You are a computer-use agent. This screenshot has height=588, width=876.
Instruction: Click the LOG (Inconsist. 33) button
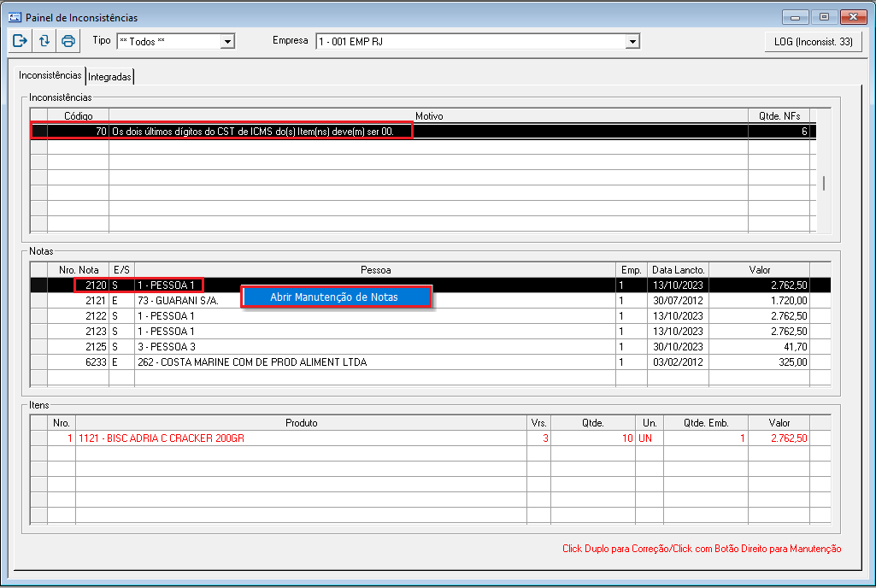[813, 41]
